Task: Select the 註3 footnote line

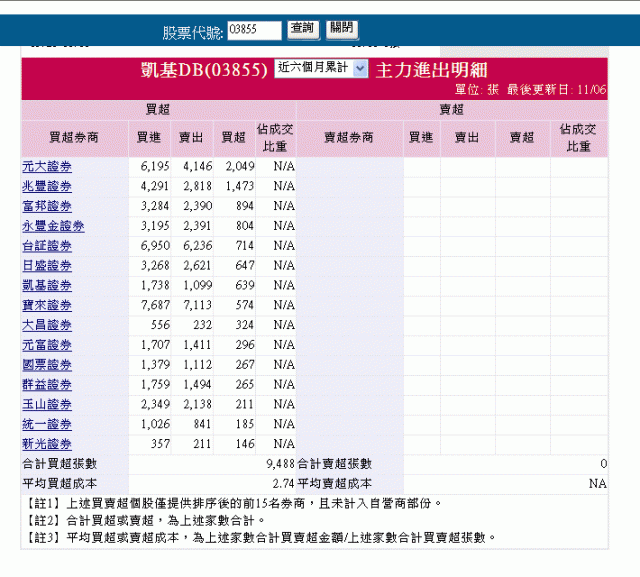Action: (260, 538)
